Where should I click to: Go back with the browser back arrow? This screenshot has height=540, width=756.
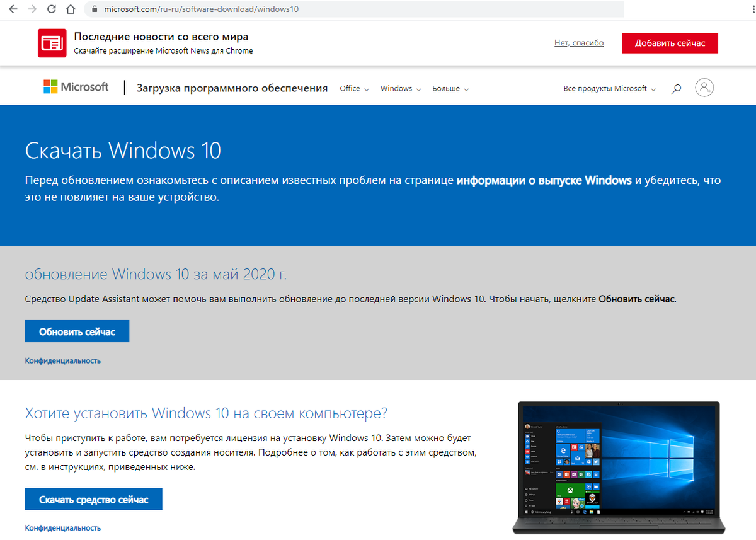point(14,9)
